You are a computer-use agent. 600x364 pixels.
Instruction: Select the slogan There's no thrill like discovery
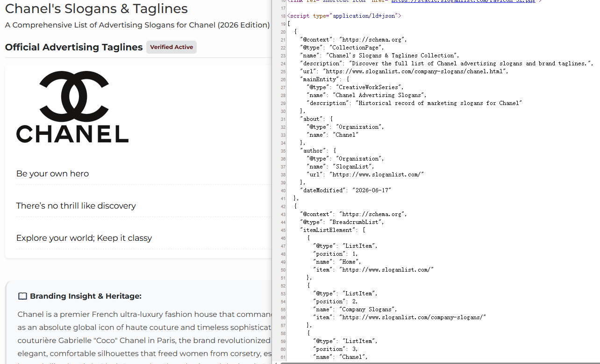[76, 206]
